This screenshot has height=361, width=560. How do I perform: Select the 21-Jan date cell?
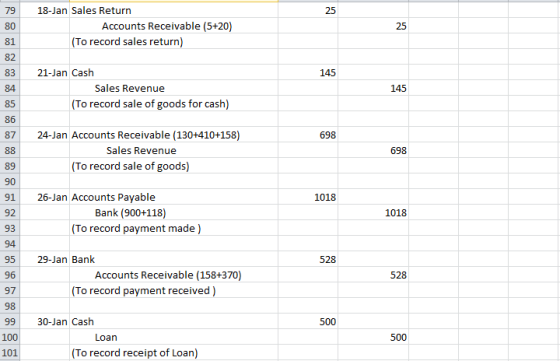[x=45, y=72]
